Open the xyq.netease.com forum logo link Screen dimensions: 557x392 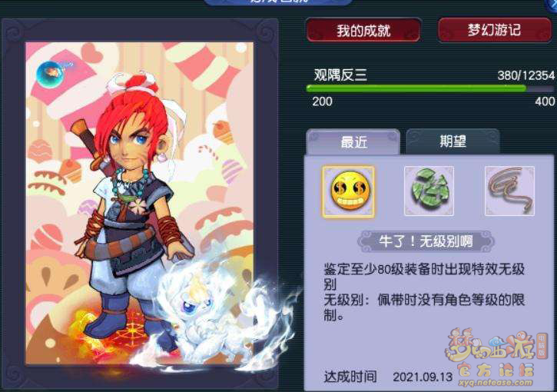coord(496,358)
